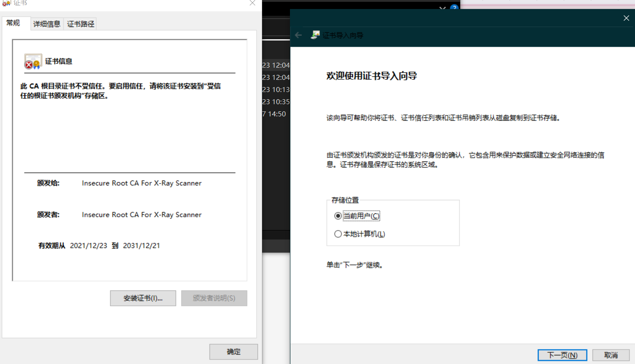Click the 颁发给 Insecure Root CA value
Image resolution: width=635 pixels, height=364 pixels.
click(x=142, y=183)
